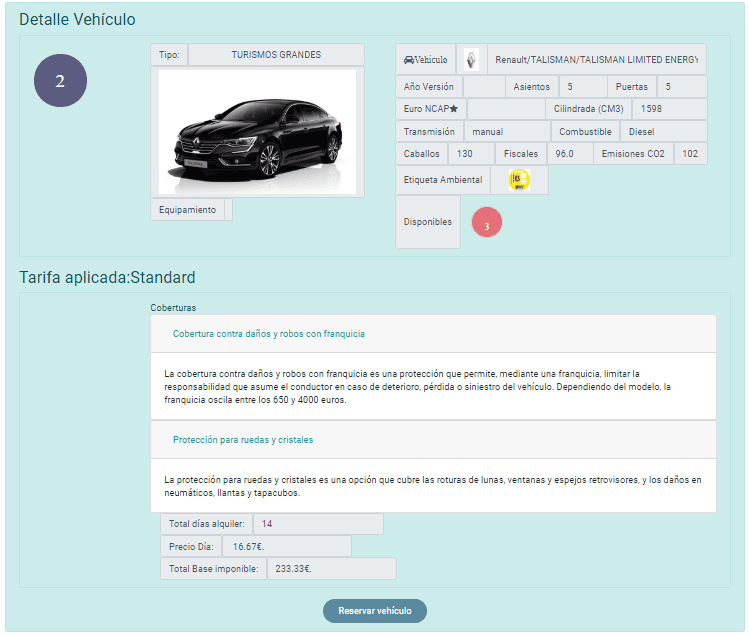Click the franquicia coverage description paragraph
This screenshot has width=749, height=636.
pos(417,387)
